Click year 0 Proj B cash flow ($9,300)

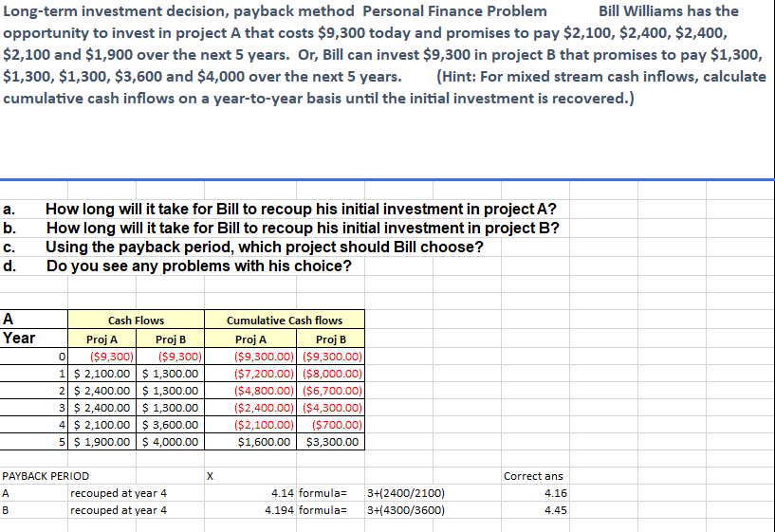pos(171,357)
